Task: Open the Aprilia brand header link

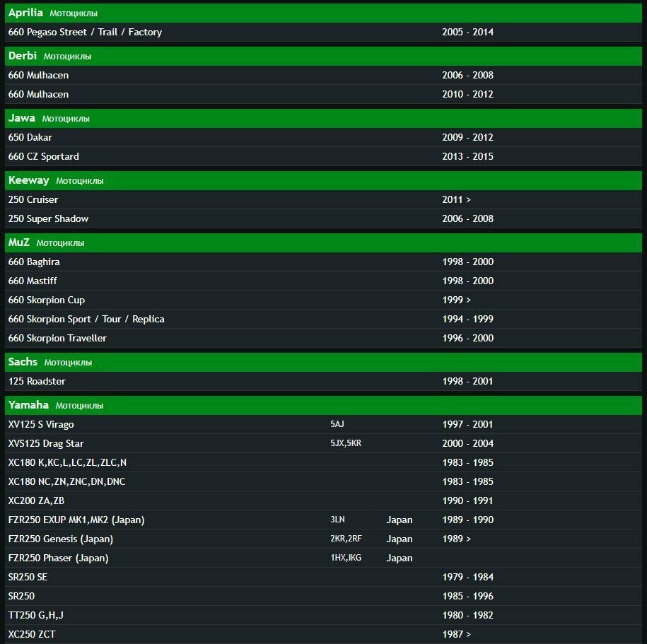Action: 25,13
